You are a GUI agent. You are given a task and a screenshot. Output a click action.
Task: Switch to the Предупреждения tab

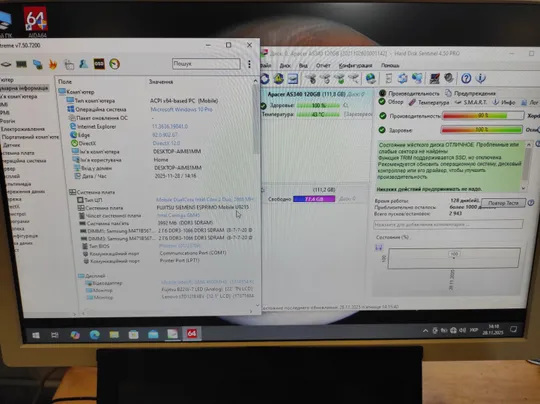click(x=470, y=93)
